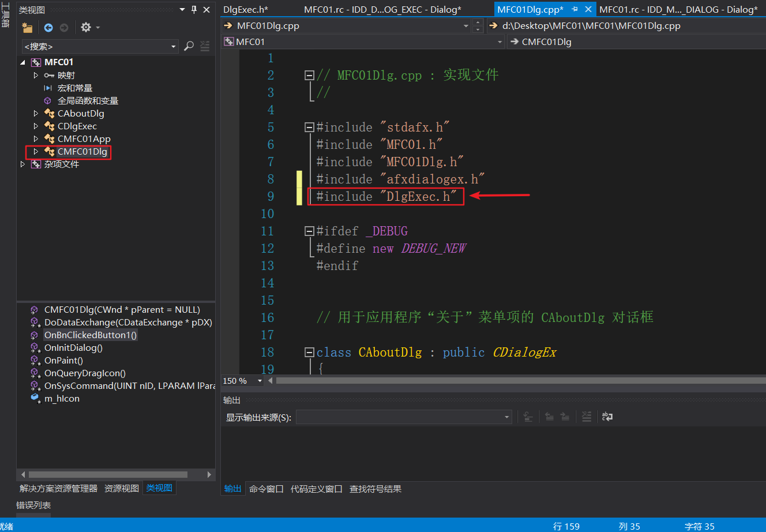
Task: Click the New Folder icon in Class View
Action: tap(27, 27)
